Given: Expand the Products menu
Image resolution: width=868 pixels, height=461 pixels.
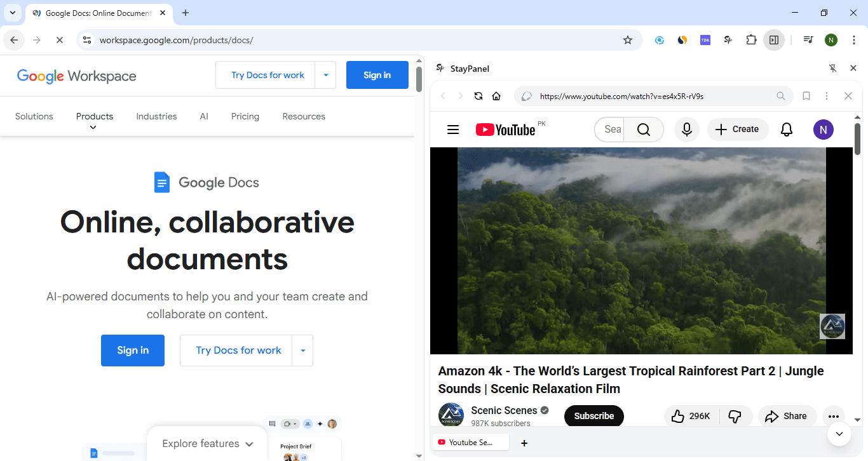Looking at the screenshot, I should [x=94, y=116].
